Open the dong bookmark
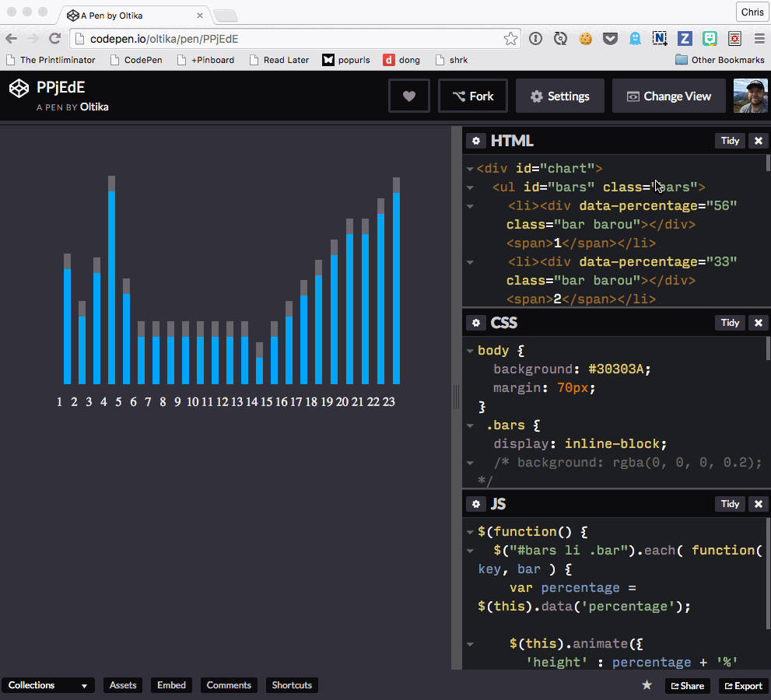Screen dimensions: 771x700 [401, 60]
